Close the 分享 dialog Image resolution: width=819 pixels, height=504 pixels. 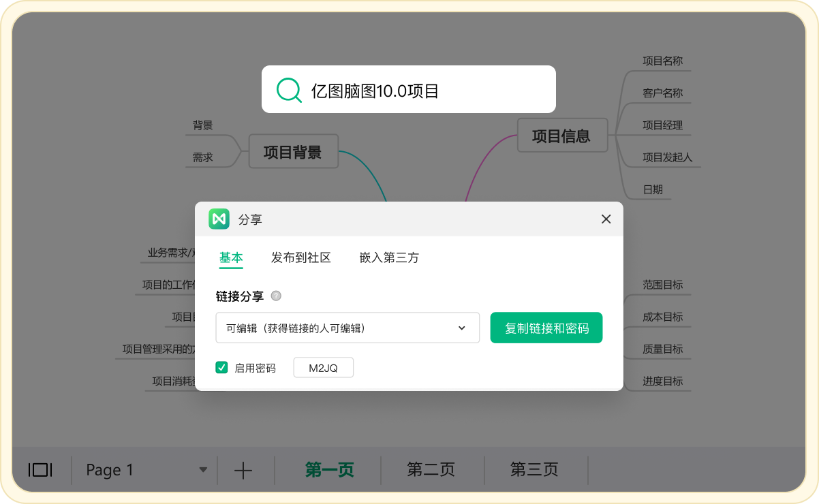(x=606, y=219)
